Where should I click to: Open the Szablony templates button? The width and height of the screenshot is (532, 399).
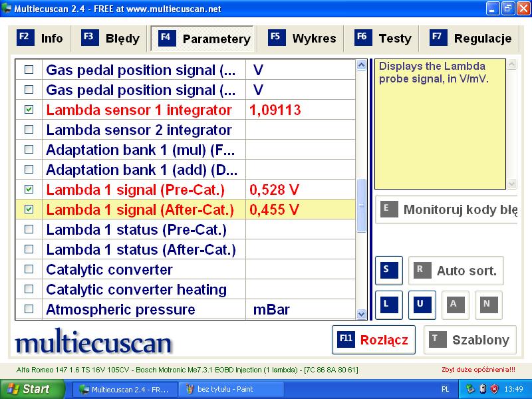click(x=470, y=340)
